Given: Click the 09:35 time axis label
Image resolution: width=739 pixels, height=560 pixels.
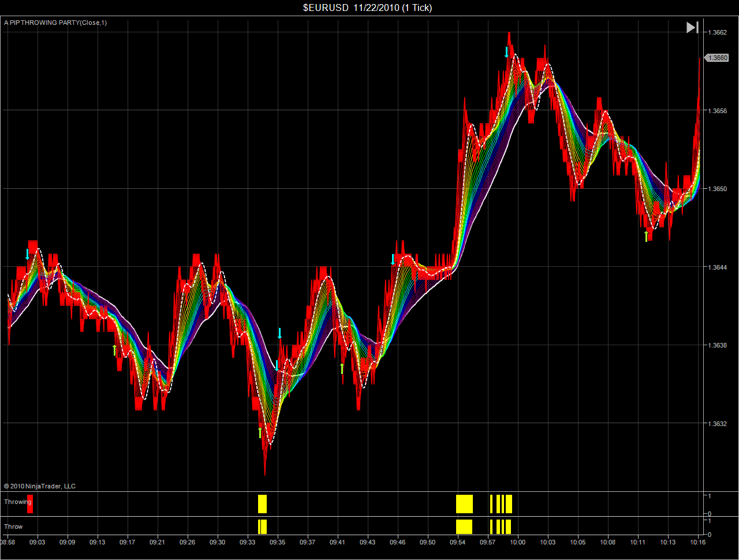Looking at the screenshot, I should (x=278, y=542).
